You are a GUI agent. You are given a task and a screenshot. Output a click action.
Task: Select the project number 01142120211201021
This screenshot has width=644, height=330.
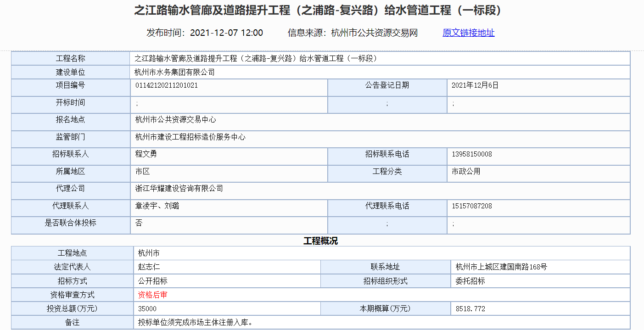pos(167,85)
